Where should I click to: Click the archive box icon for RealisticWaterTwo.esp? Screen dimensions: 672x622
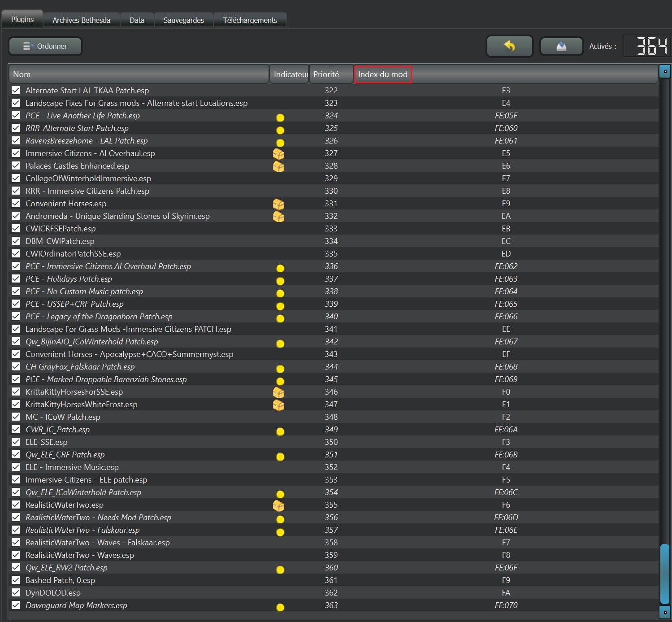278,505
